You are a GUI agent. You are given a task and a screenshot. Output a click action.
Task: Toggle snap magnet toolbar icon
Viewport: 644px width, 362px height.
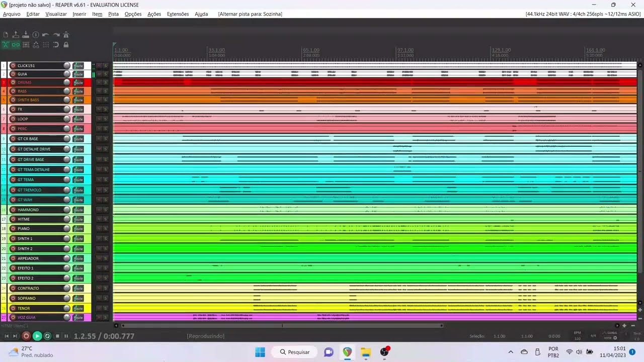pyautogui.click(x=56, y=45)
